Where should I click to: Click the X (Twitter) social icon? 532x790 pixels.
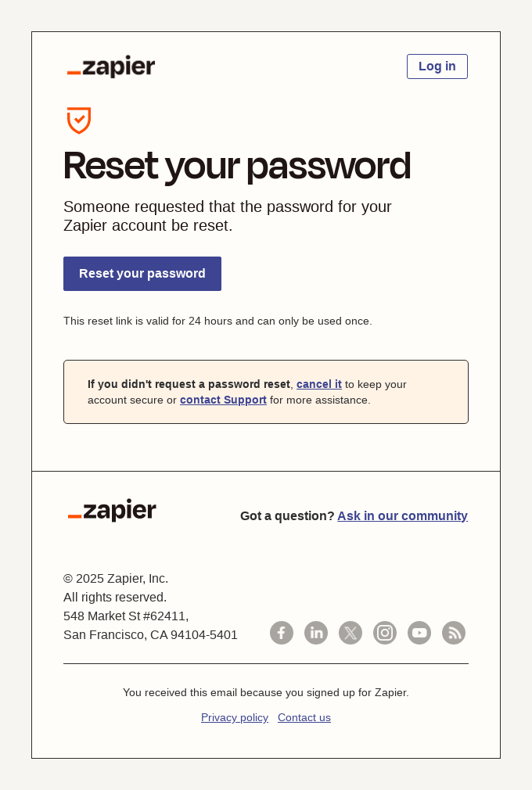pos(350,633)
